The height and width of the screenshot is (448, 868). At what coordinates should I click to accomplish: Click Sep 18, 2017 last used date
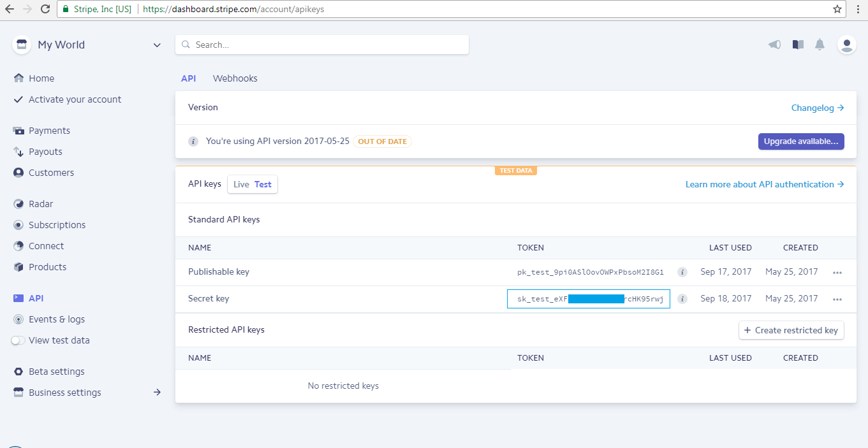click(726, 298)
